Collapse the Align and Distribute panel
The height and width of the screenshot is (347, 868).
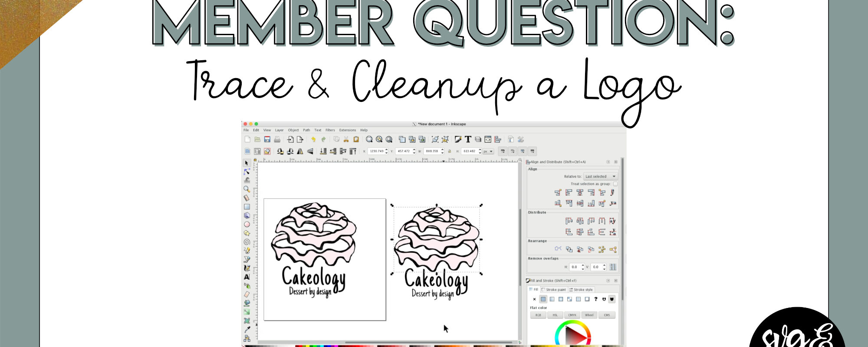(608, 162)
